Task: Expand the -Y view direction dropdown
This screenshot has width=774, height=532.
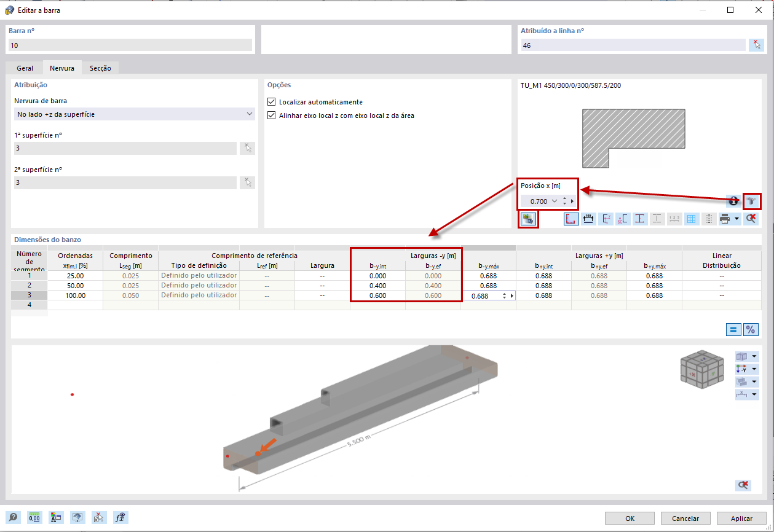Action: [x=756, y=369]
